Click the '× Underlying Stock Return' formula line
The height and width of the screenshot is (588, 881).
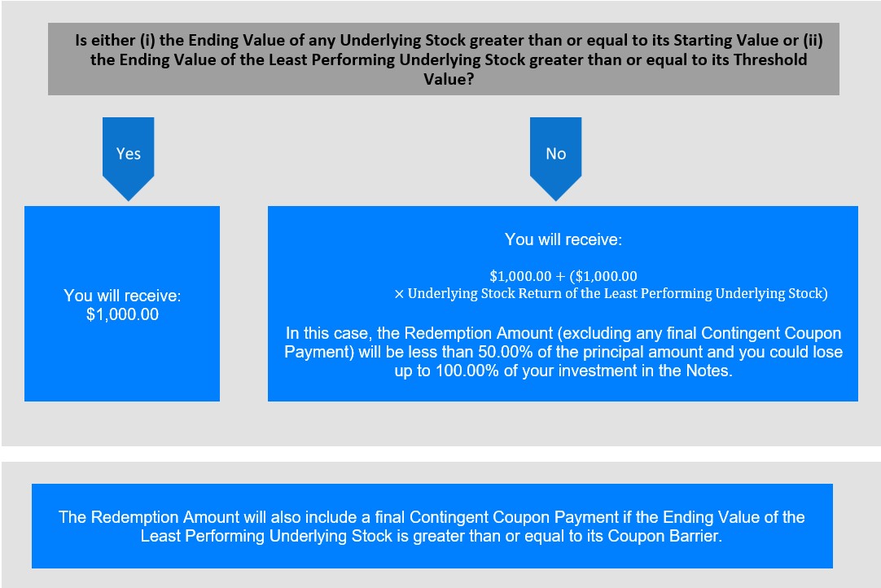611,293
